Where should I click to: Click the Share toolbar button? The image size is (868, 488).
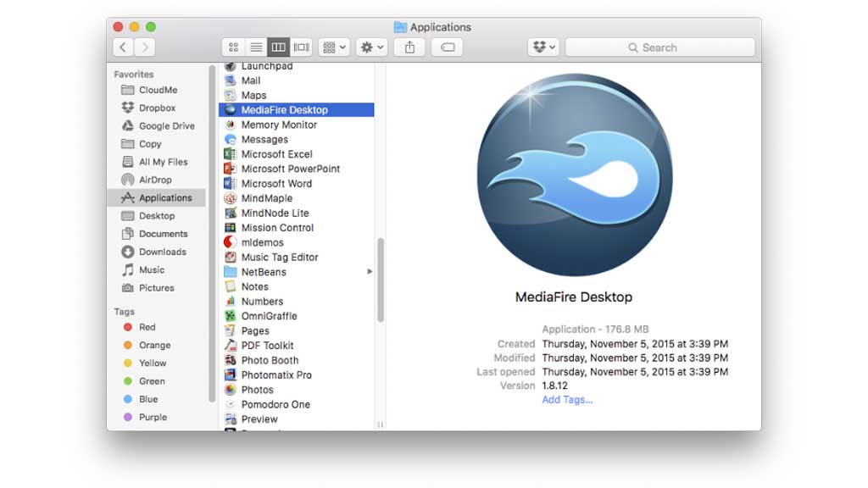(409, 47)
